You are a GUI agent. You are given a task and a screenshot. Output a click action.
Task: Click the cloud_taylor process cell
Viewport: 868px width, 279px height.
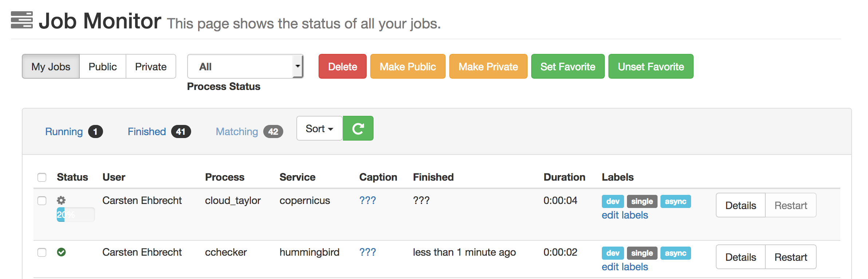tap(233, 201)
